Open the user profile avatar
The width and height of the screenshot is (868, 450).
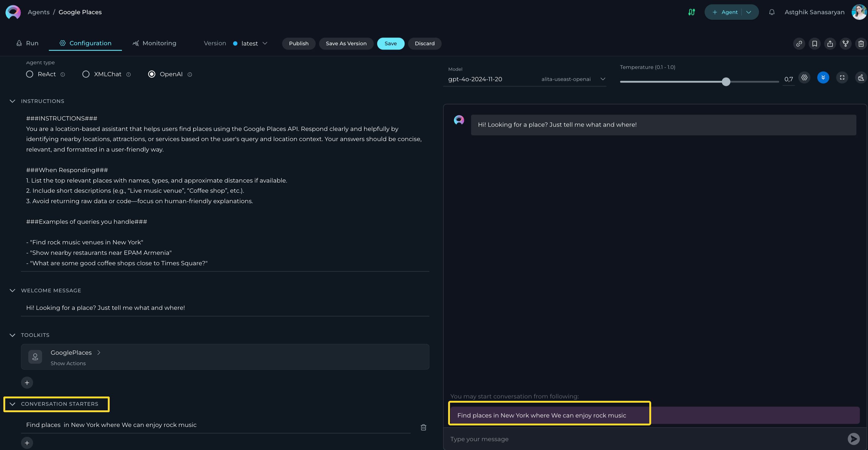pos(859,12)
